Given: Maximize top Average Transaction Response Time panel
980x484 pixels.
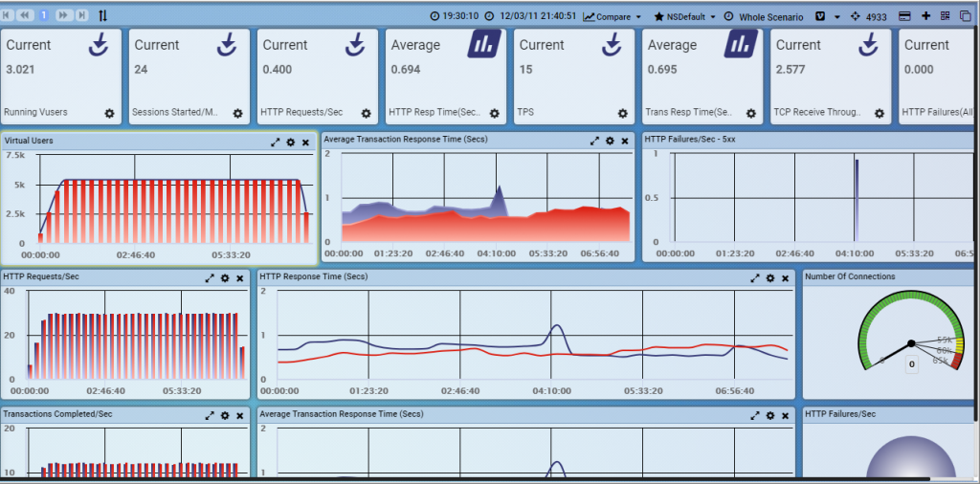Looking at the screenshot, I should pyautogui.click(x=594, y=142).
